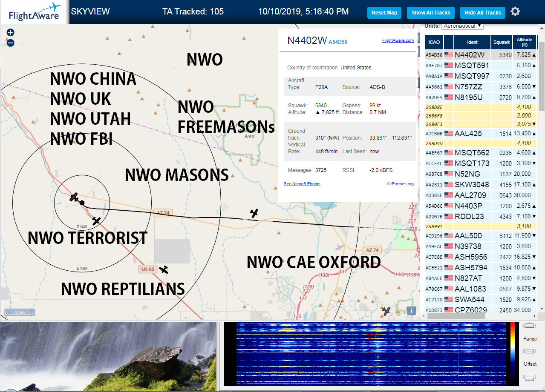Select the MSQT562 aircraft row
The width and height of the screenshot is (545, 392).
482,153
